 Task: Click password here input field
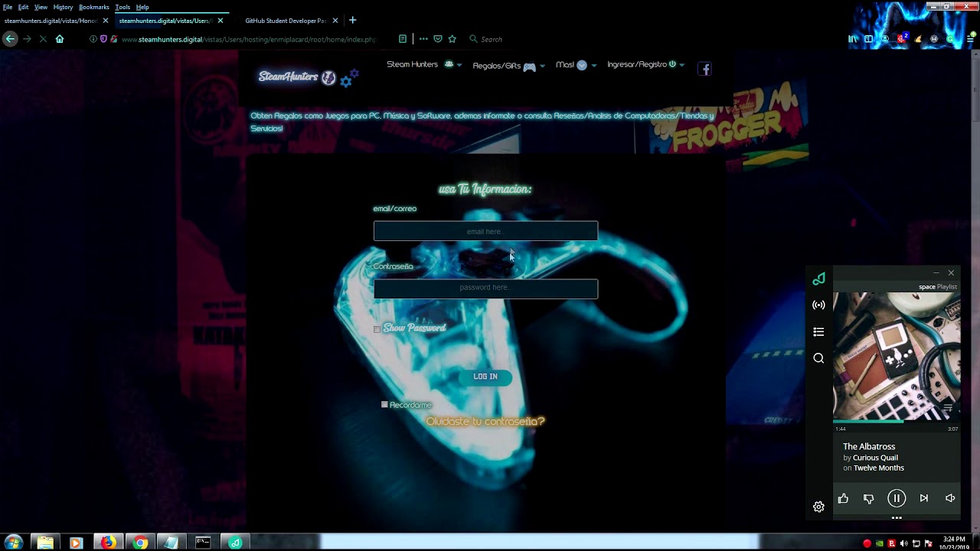(x=485, y=289)
